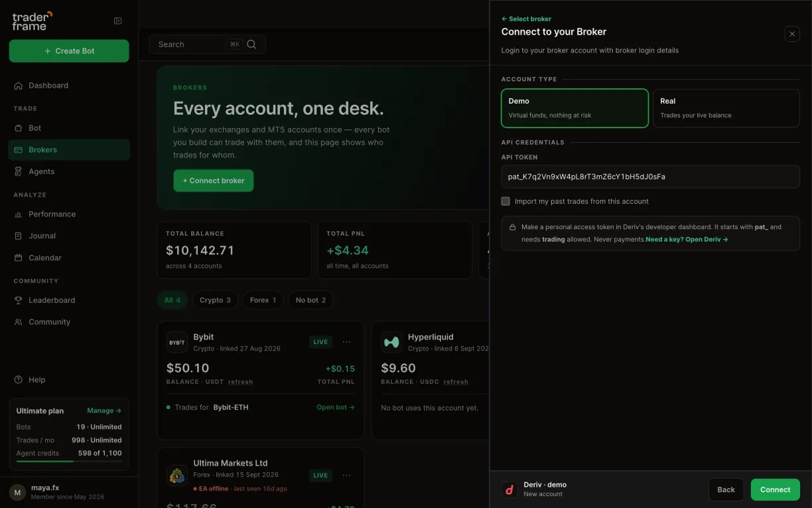Refresh the Bybit USDT balance
Viewport: 812px width, 508px height.
240,382
